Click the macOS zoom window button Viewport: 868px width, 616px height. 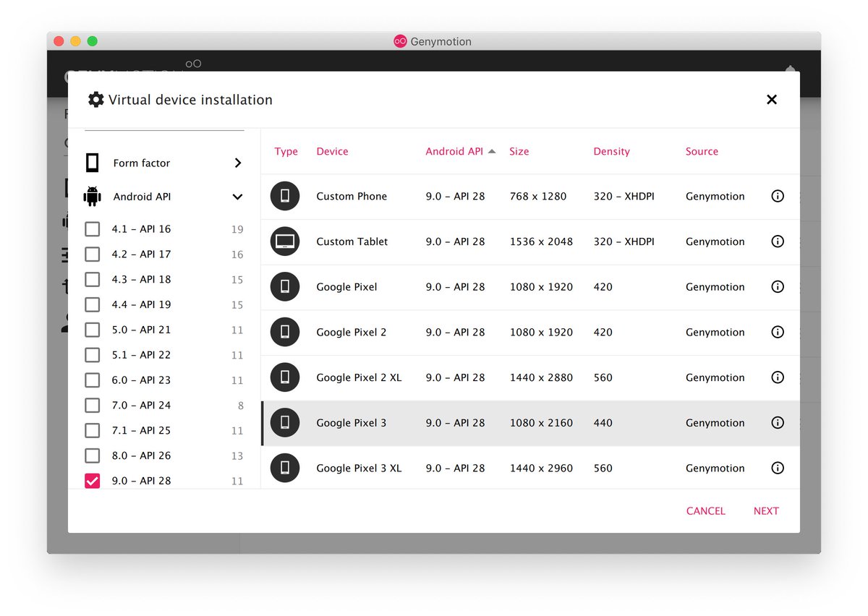92,41
